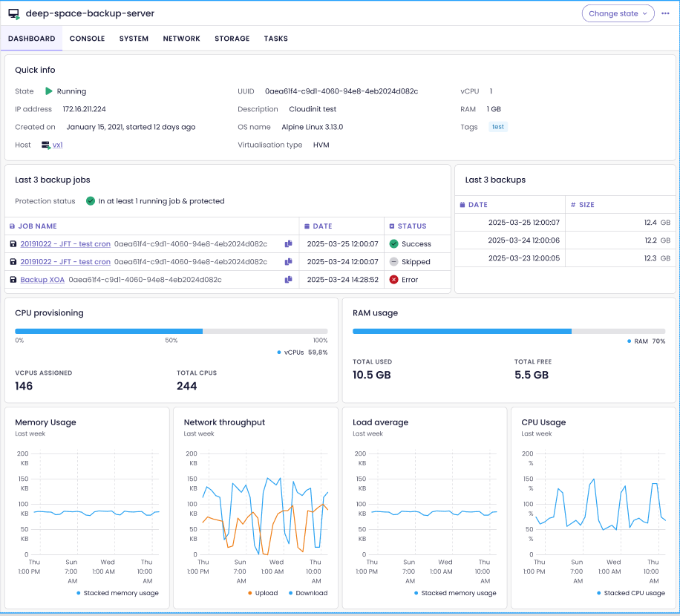Click the host server icon beside vx1

46,145
